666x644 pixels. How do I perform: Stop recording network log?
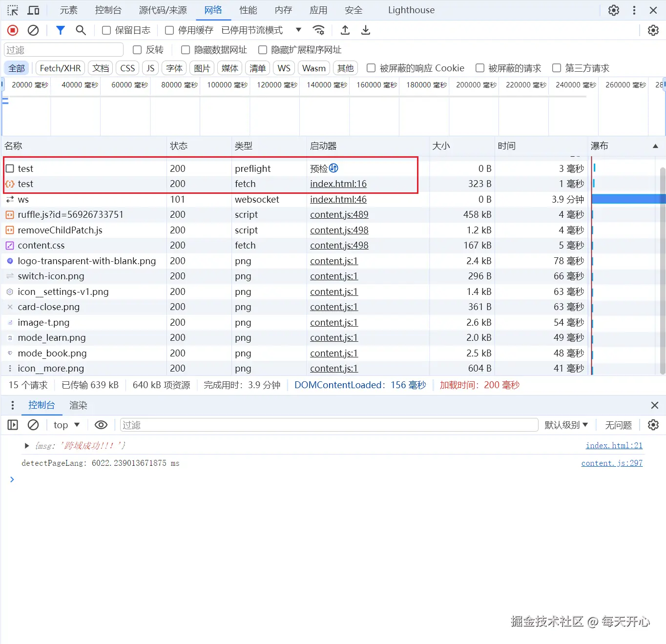(13, 30)
